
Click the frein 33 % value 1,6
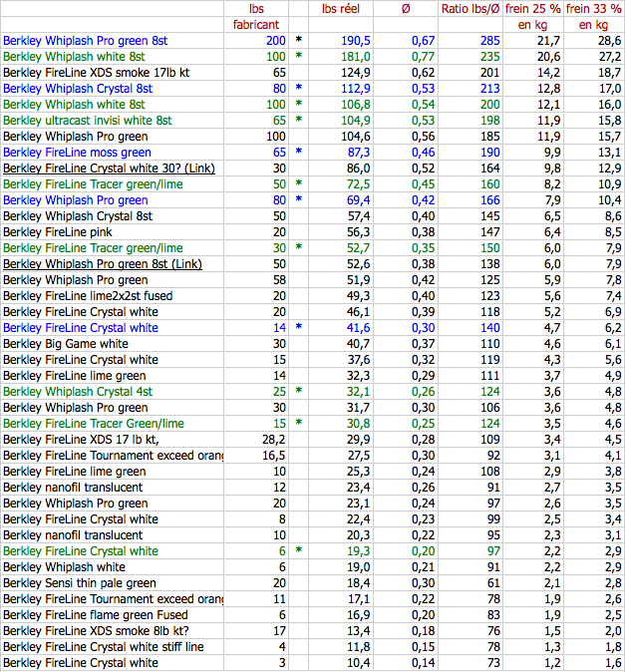(x=613, y=663)
